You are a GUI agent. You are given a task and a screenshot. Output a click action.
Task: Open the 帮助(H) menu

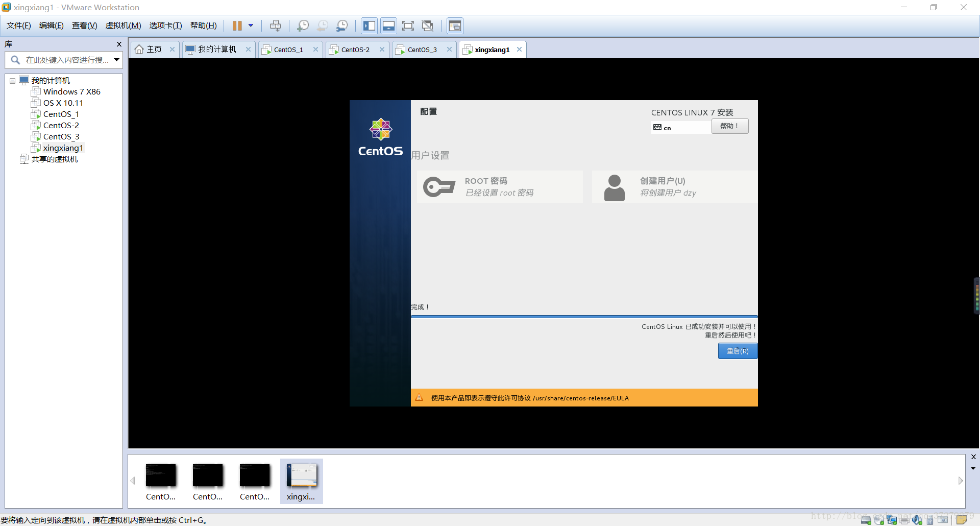pos(203,26)
